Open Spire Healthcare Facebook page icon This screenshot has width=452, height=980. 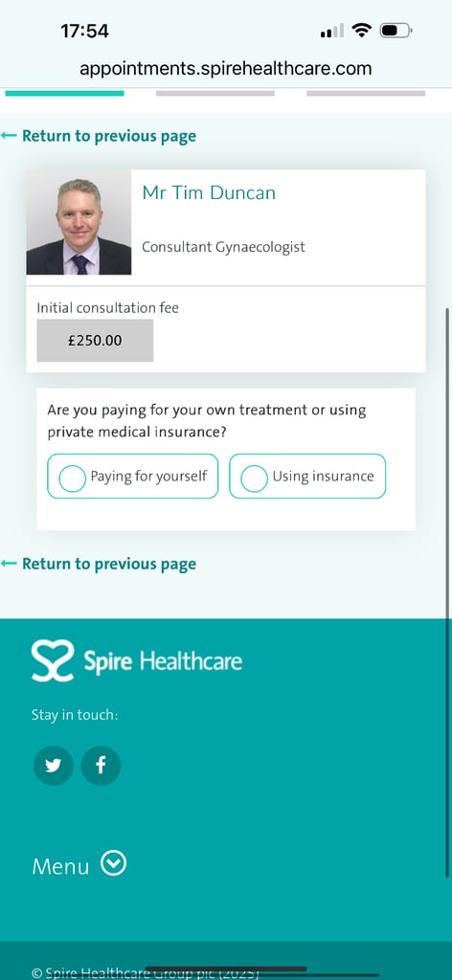(x=101, y=766)
